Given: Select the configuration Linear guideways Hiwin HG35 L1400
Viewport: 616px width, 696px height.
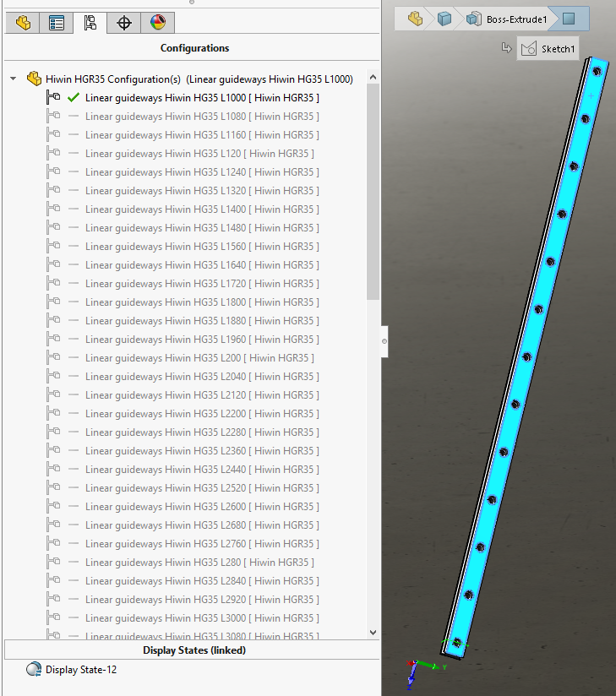Looking at the screenshot, I should coord(202,209).
